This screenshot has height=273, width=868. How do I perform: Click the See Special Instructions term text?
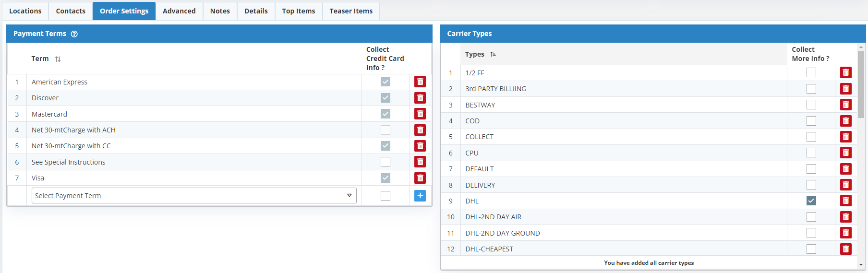tap(69, 162)
